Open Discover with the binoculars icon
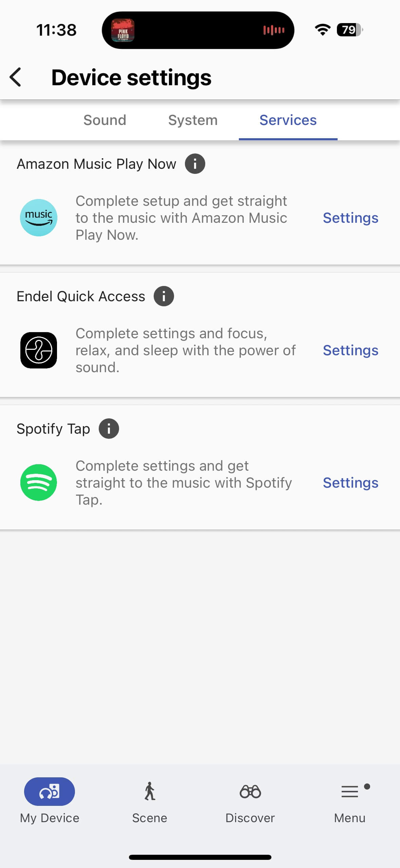Viewport: 400px width, 868px height. pos(250,792)
